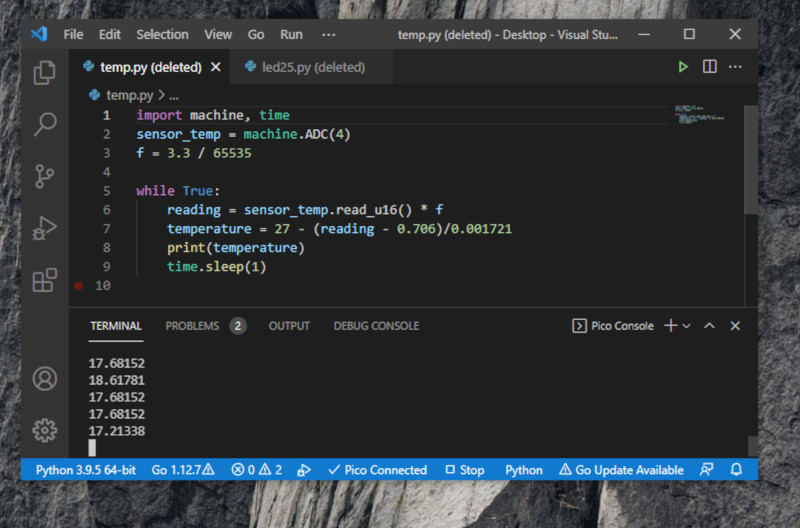The width and height of the screenshot is (800, 528).
Task: Toggle the breakpoint on line 10
Action: 79,286
